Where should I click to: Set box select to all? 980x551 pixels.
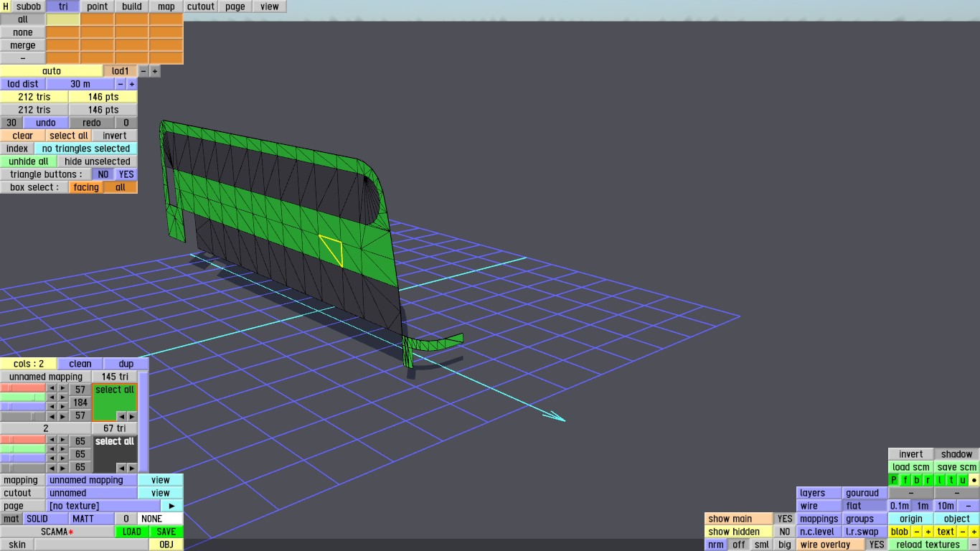121,187
